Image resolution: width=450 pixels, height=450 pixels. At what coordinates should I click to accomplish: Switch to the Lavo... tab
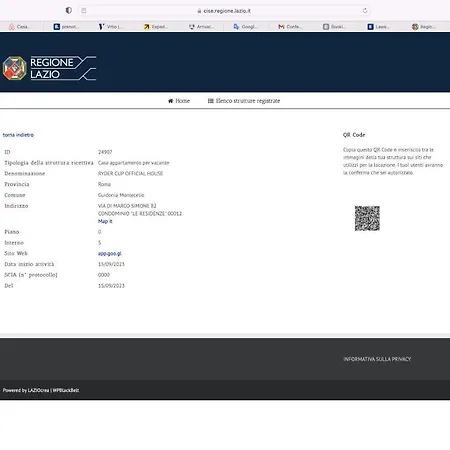[378, 27]
